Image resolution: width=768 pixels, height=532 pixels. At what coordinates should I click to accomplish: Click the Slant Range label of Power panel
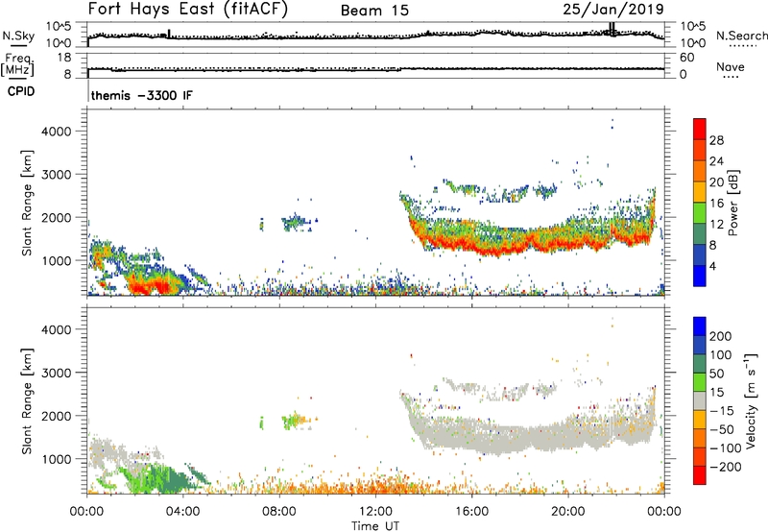(27, 203)
